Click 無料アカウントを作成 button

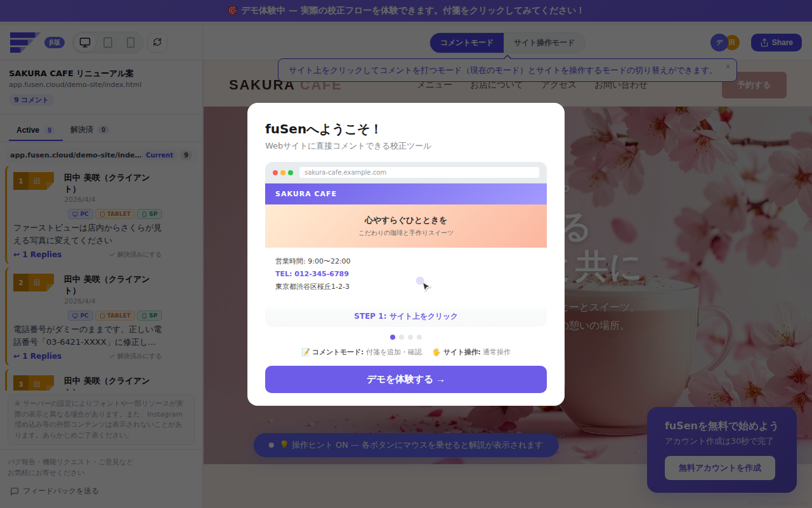pos(720,468)
